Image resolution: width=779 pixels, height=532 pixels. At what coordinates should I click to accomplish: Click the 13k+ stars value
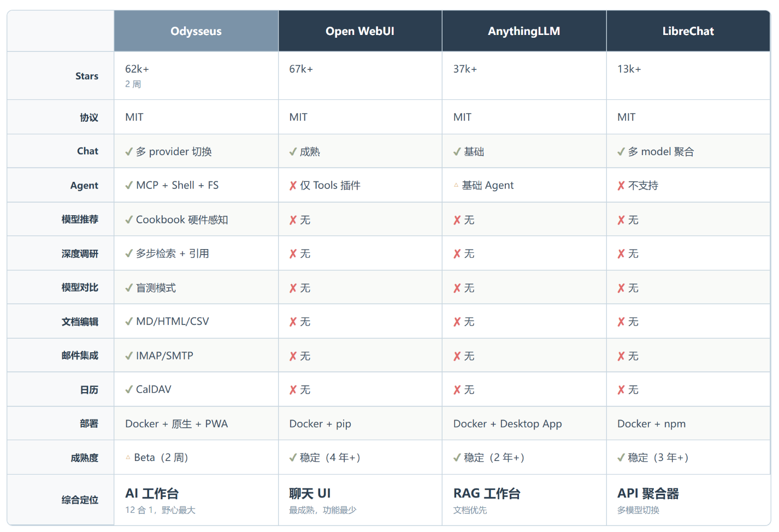(x=629, y=69)
